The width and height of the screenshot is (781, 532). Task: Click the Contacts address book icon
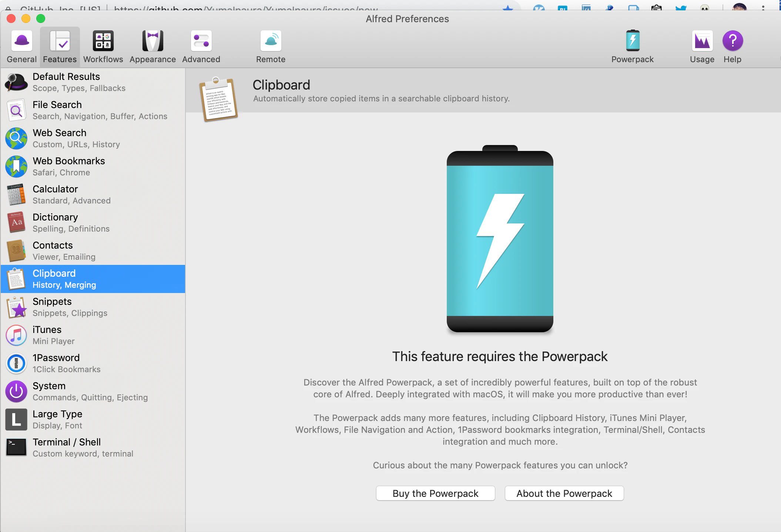coord(16,251)
